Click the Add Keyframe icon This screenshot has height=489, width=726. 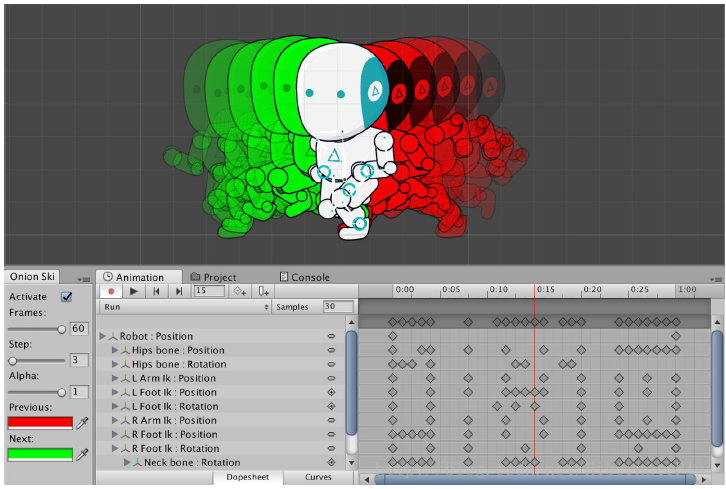tap(240, 291)
